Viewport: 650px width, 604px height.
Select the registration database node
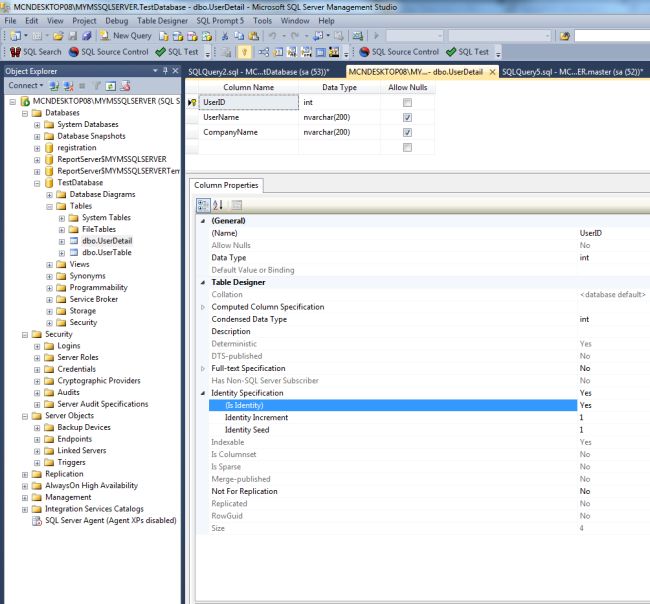(x=77, y=148)
